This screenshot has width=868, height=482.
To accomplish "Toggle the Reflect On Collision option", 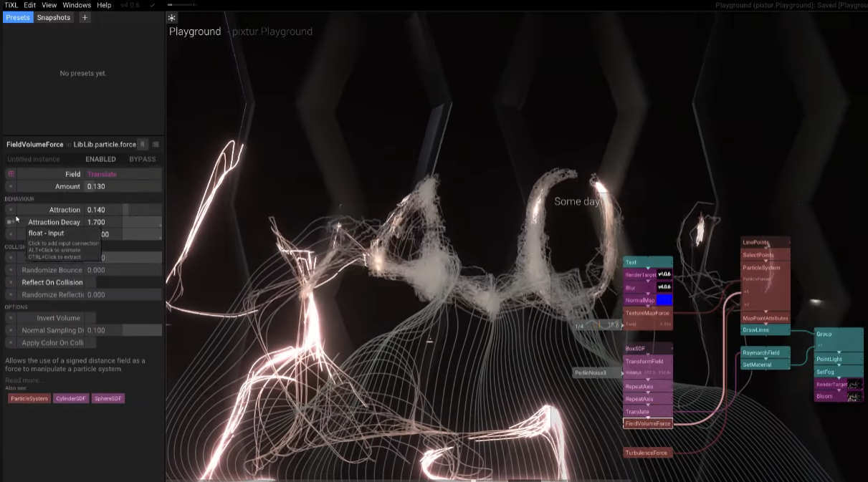I will tap(52, 282).
